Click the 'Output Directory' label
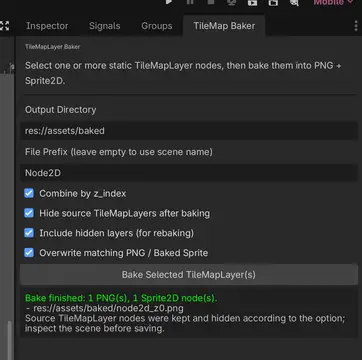The width and height of the screenshot is (362, 360). [61, 110]
